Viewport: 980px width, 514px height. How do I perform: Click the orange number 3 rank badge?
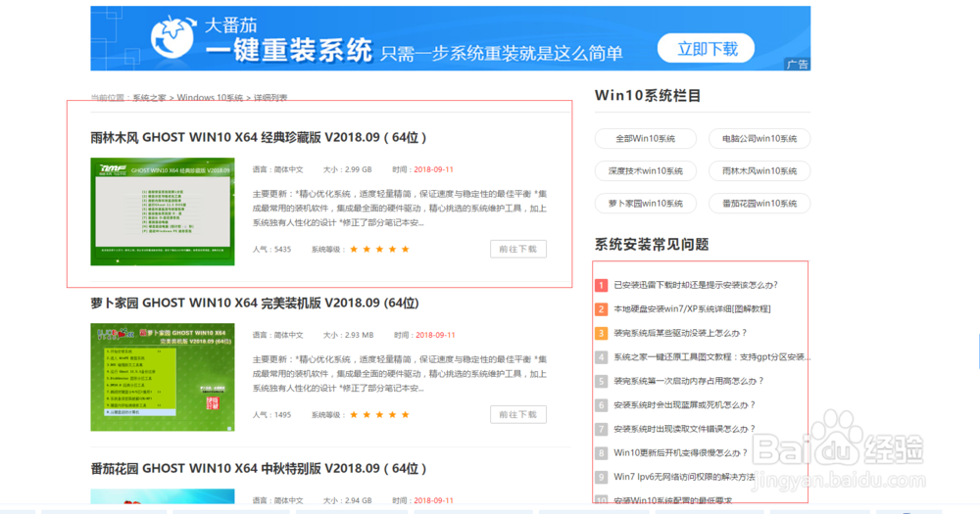[x=602, y=334]
